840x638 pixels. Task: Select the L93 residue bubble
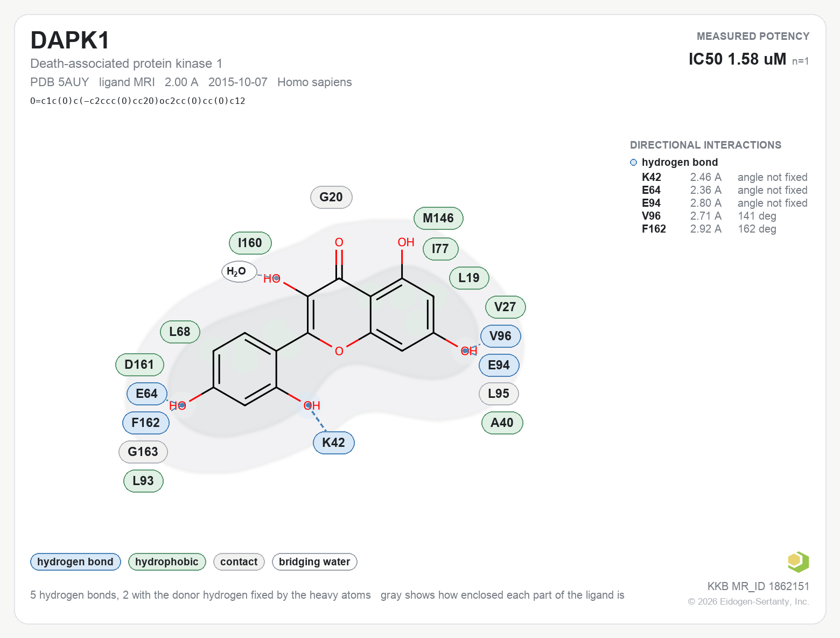click(143, 481)
